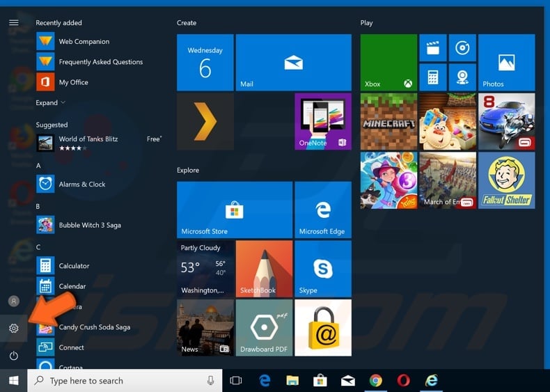Open the Microsoft Store tile
This screenshot has height=392, width=550.
pos(234,210)
